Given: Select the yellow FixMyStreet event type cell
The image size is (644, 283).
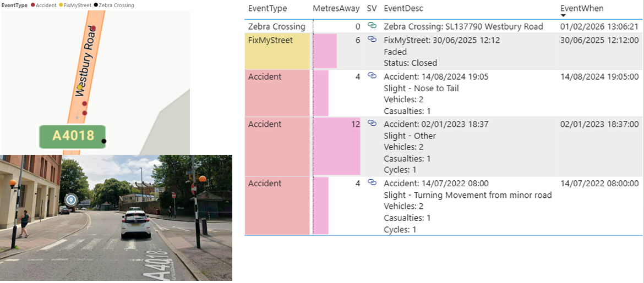Looking at the screenshot, I should click(x=279, y=51).
